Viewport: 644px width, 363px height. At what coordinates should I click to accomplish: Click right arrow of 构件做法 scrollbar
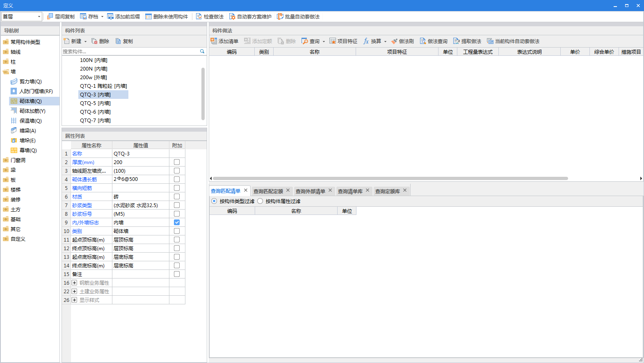(x=641, y=178)
